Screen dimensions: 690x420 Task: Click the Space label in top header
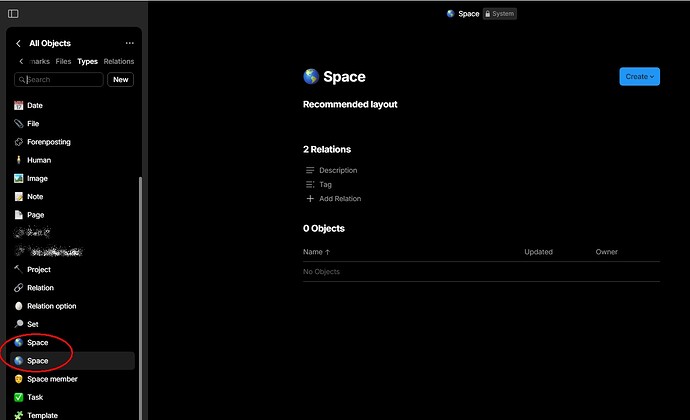coord(469,14)
